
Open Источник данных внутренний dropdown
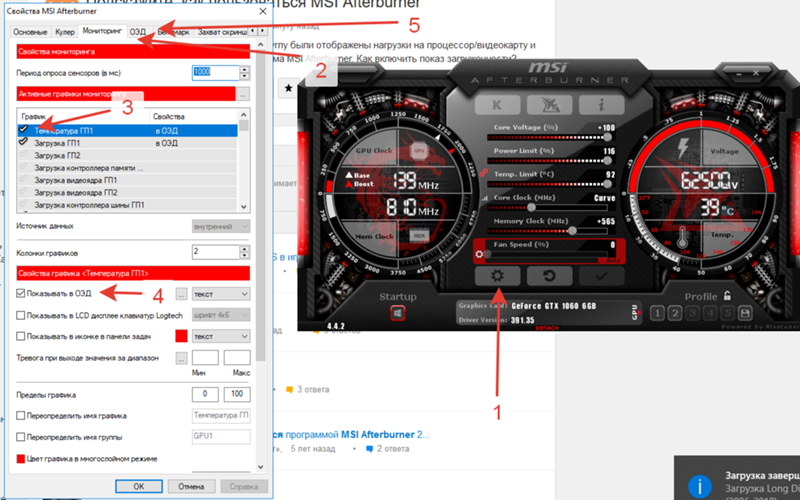pyautogui.click(x=221, y=226)
